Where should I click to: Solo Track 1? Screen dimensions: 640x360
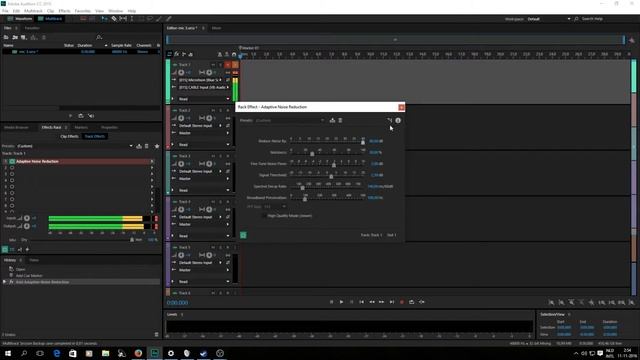220,65
